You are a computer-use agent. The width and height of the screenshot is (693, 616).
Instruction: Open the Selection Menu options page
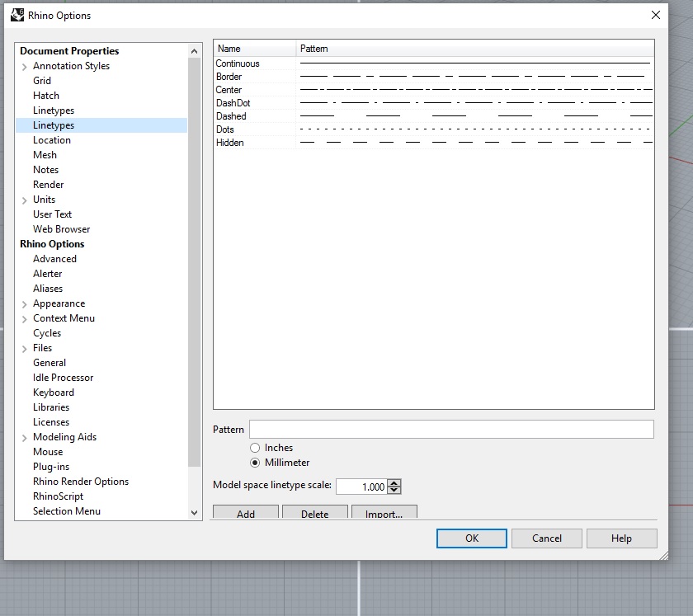67,510
